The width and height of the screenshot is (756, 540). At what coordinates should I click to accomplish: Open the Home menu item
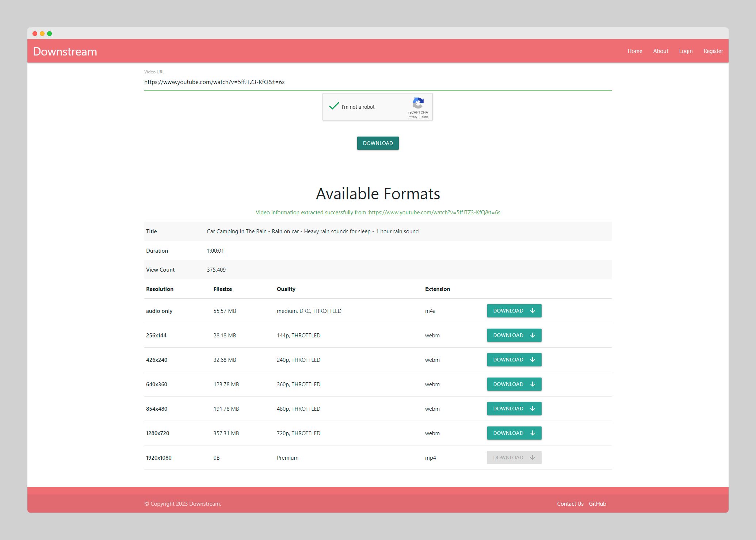pyautogui.click(x=635, y=51)
